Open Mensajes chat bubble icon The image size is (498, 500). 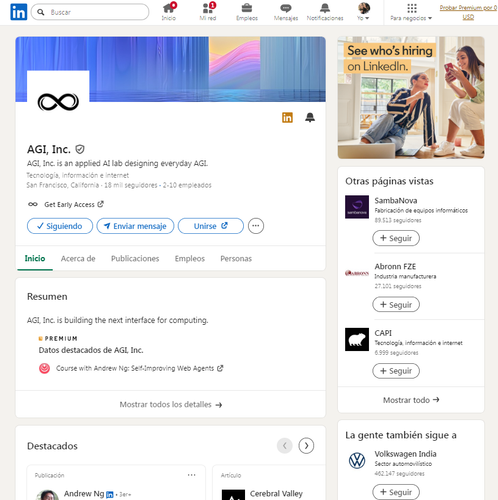point(286,8)
